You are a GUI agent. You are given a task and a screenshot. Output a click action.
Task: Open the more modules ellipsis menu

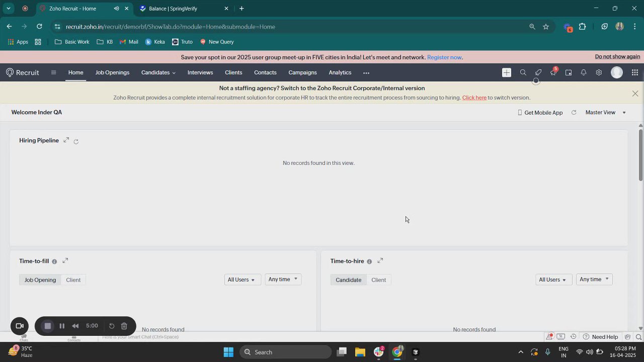[x=366, y=73]
